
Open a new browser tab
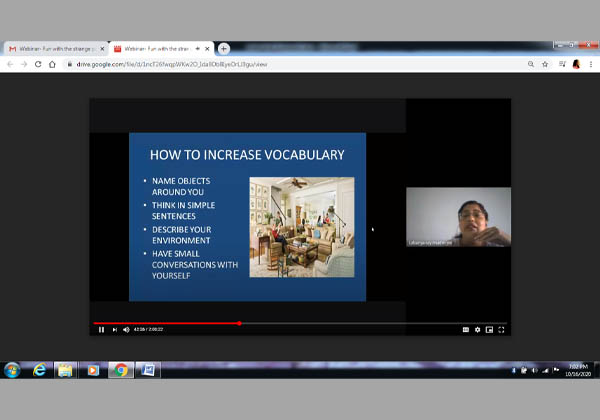224,48
